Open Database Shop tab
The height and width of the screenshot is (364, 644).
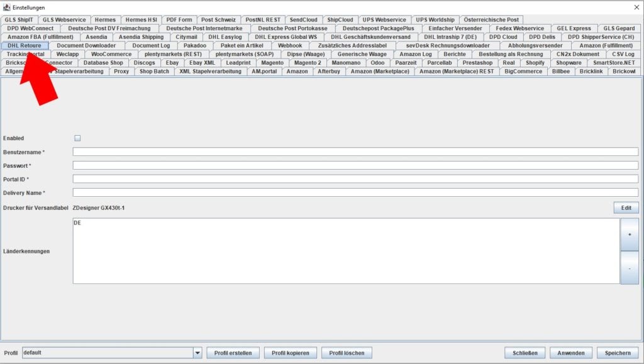103,63
